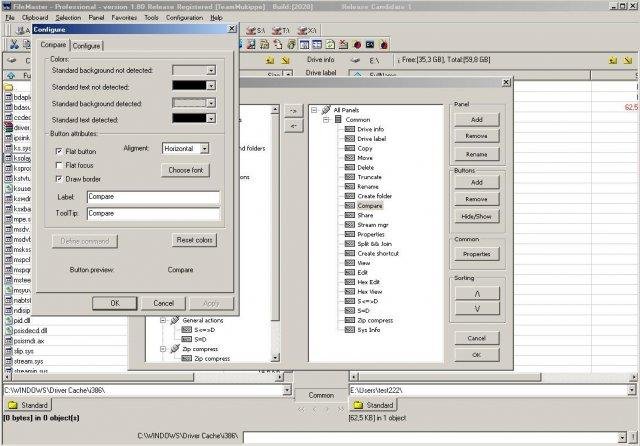Click the Create shortcut button icon
This screenshot has height=446, width=640.
pyautogui.click(x=351, y=253)
